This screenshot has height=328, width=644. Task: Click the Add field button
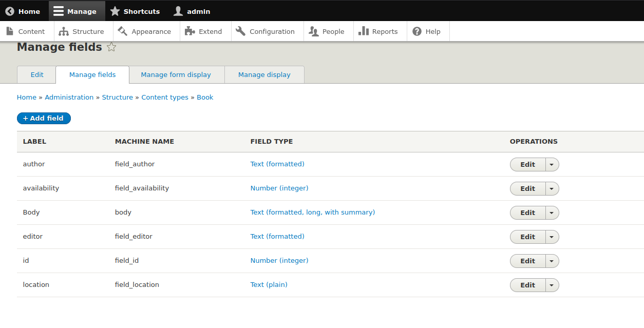[44, 118]
